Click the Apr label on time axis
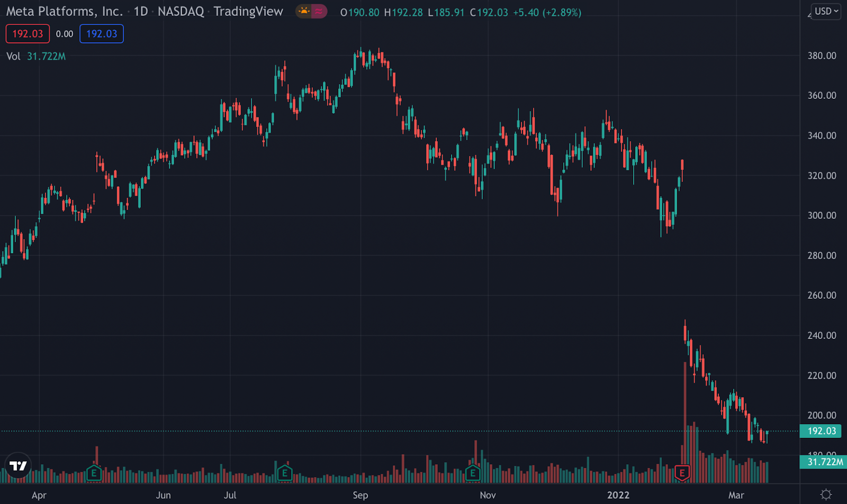847x504 pixels. 39,495
